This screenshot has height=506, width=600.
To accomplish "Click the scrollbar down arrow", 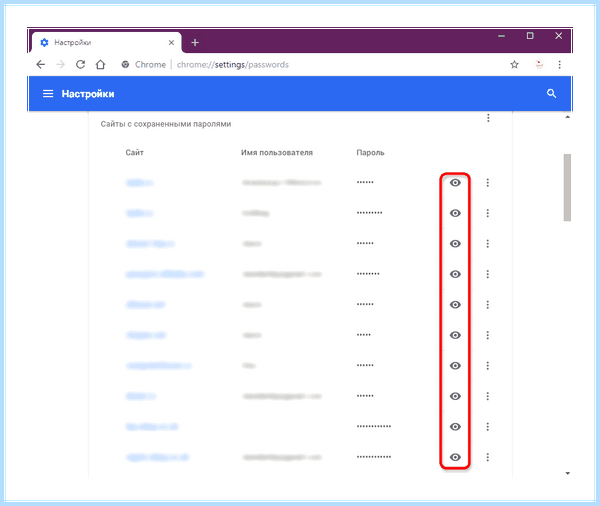I will coord(567,473).
